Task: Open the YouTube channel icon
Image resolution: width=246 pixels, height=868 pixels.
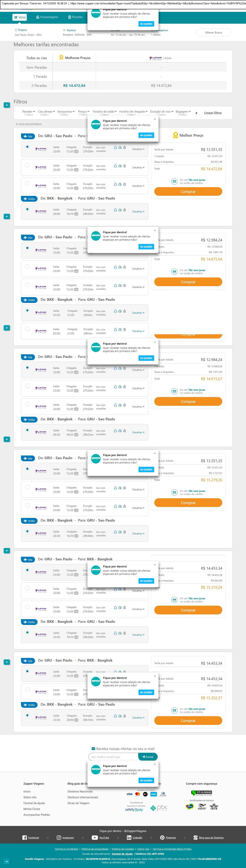Action: click(94, 837)
